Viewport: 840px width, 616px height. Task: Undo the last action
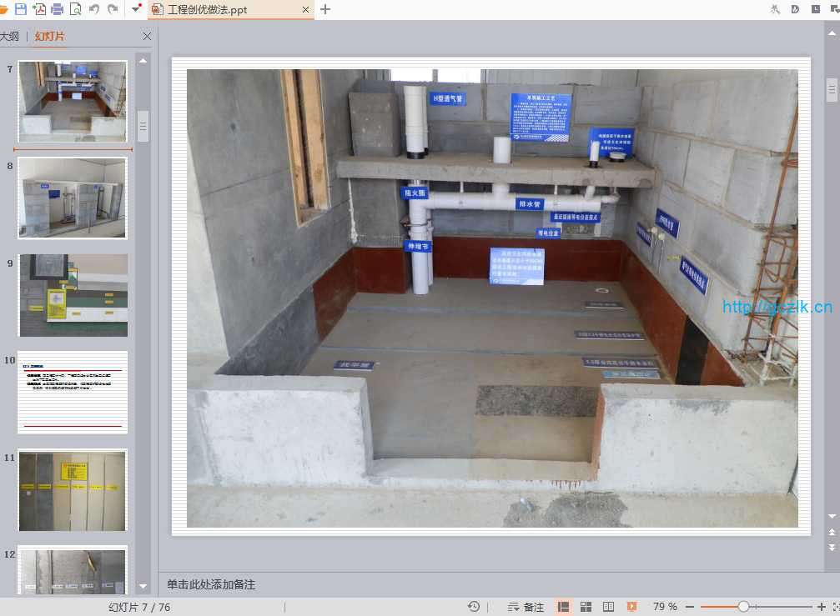coord(94,9)
